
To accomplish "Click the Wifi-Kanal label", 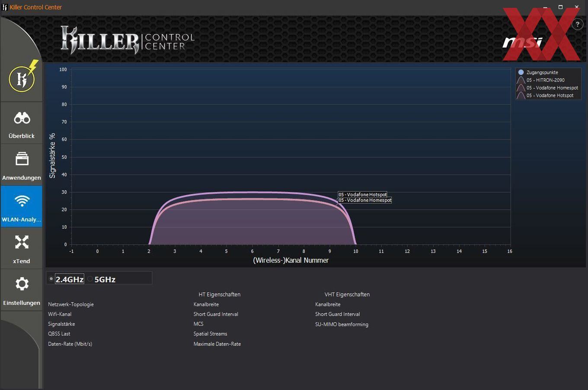I will 60,314.
